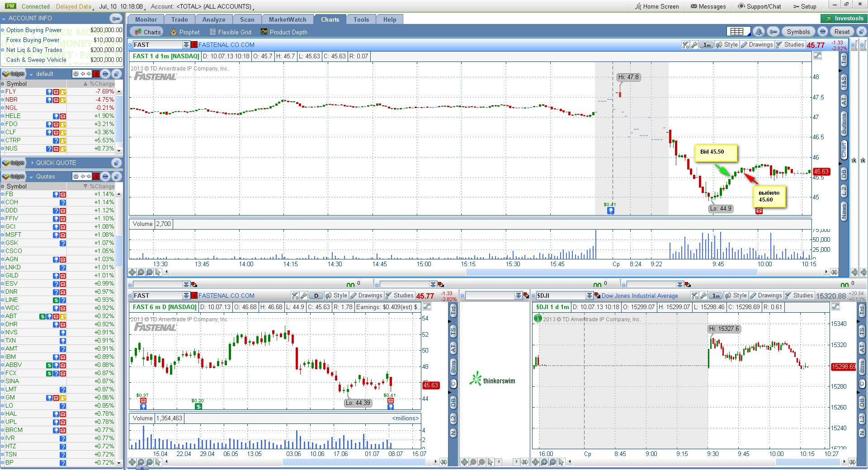The width and height of the screenshot is (868, 470).
Task: Open the chart alerts bell icon
Action: click(759, 32)
